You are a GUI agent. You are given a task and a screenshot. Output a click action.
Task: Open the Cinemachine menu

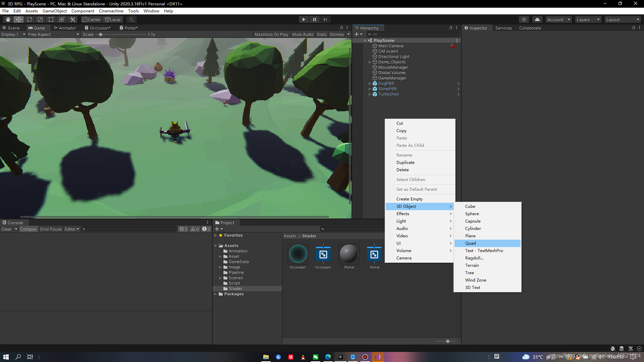[x=111, y=11]
